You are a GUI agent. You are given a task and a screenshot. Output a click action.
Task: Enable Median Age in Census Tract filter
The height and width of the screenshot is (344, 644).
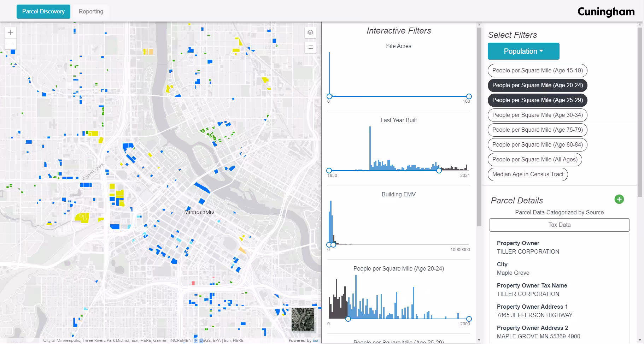[527, 174]
